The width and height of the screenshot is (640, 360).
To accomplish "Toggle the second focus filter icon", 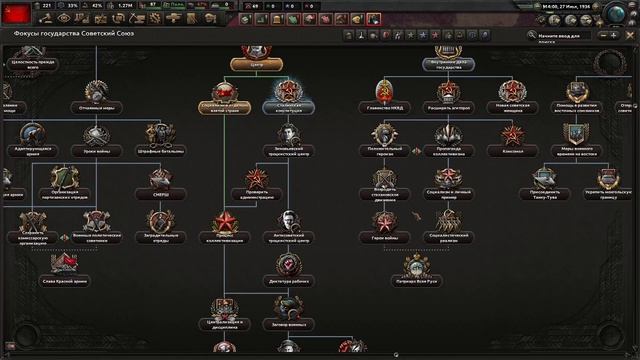I will point(361,36).
